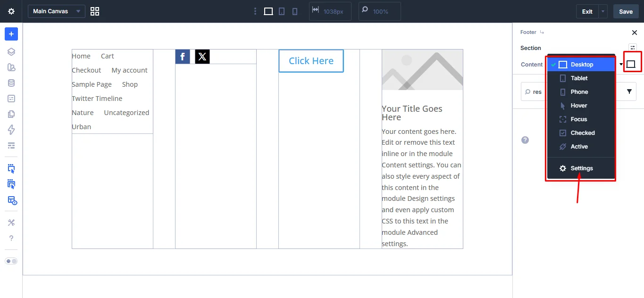Image resolution: width=644 pixels, height=298 pixels.
Task: Open the page settings sidebar icon
Action: pyautogui.click(x=11, y=99)
